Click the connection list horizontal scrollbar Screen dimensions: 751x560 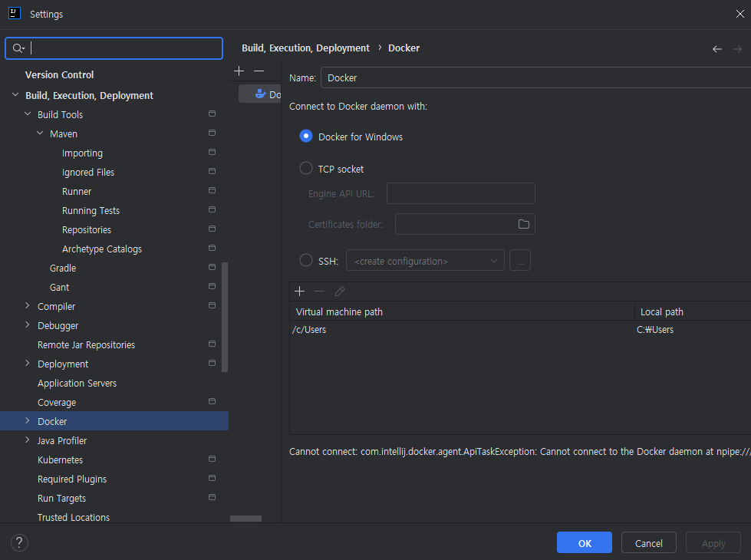tap(245, 519)
